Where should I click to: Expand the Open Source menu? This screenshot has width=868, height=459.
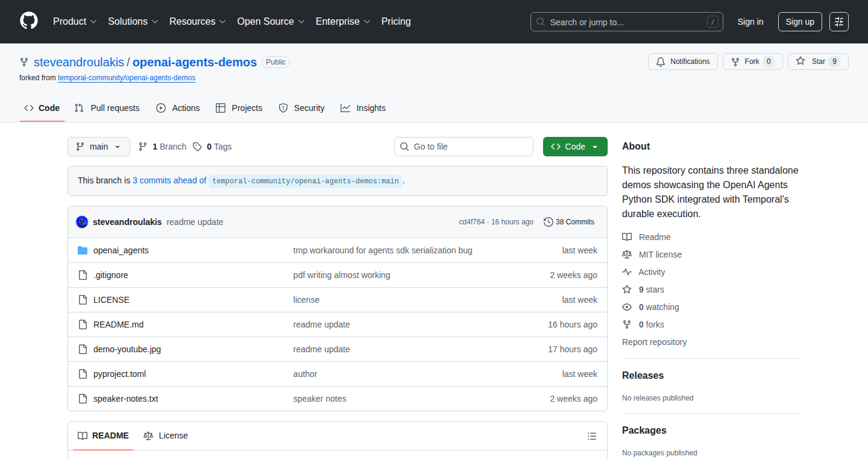point(271,22)
